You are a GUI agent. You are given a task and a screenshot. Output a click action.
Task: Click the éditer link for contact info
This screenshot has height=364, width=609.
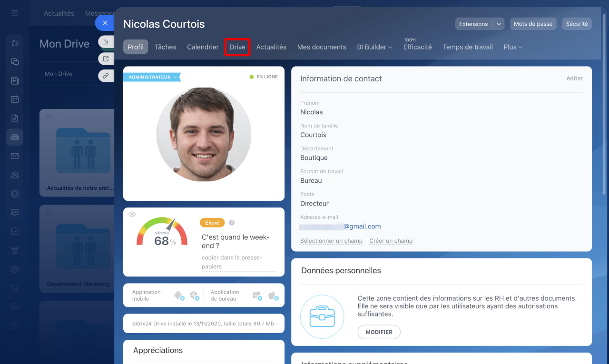coord(574,79)
